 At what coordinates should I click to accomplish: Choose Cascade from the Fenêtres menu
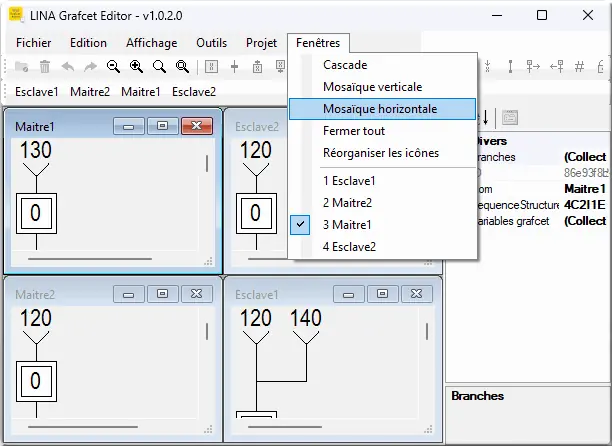pos(383,65)
